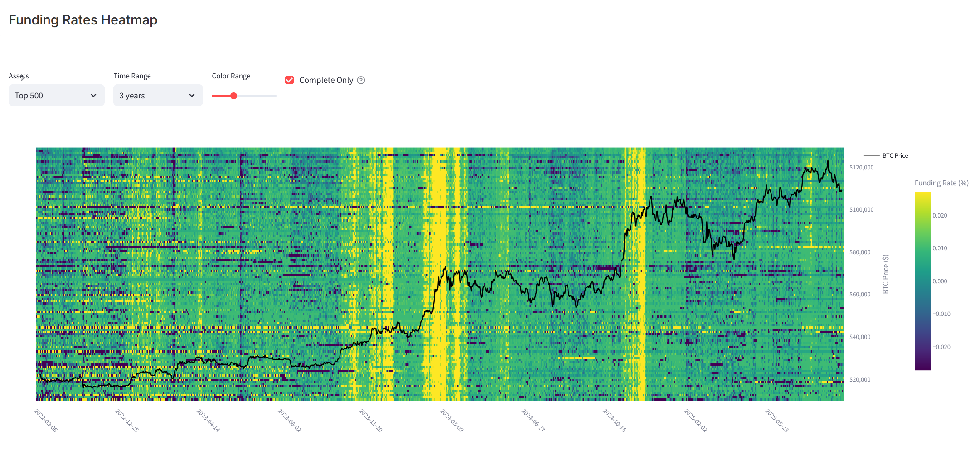Click the chevron arrow in the Assets selector
The height and width of the screenshot is (460, 980).
click(93, 96)
